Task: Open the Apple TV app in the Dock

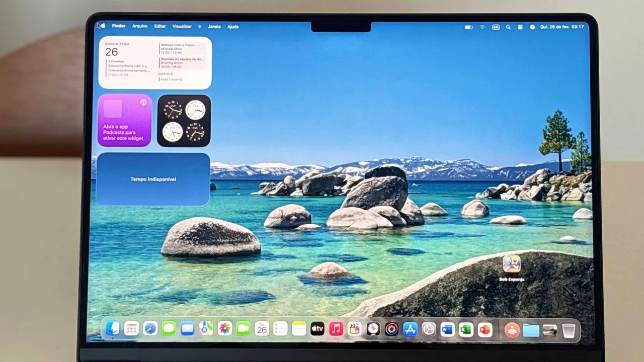Action: 317,329
